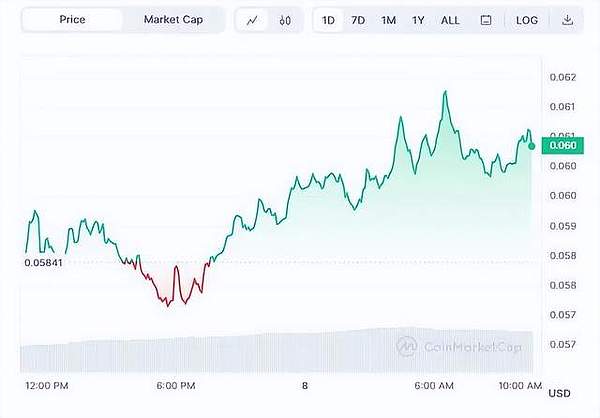Click the green endpoint dot on the price line
The height and width of the screenshot is (418, 600).
click(x=532, y=145)
